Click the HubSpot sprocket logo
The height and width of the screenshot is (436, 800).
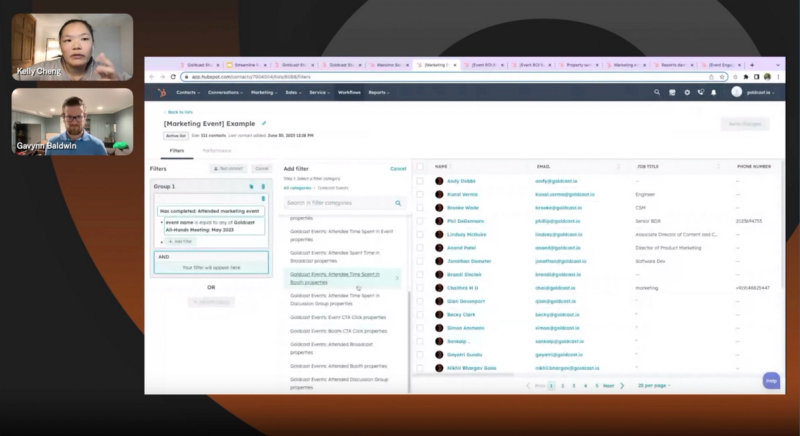161,92
